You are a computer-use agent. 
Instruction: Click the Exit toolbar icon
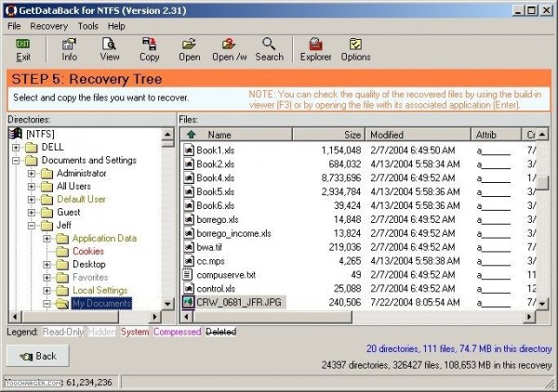pos(22,48)
